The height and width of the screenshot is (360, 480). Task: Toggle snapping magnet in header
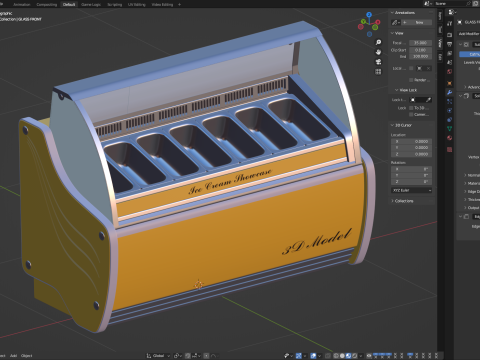coord(188,356)
